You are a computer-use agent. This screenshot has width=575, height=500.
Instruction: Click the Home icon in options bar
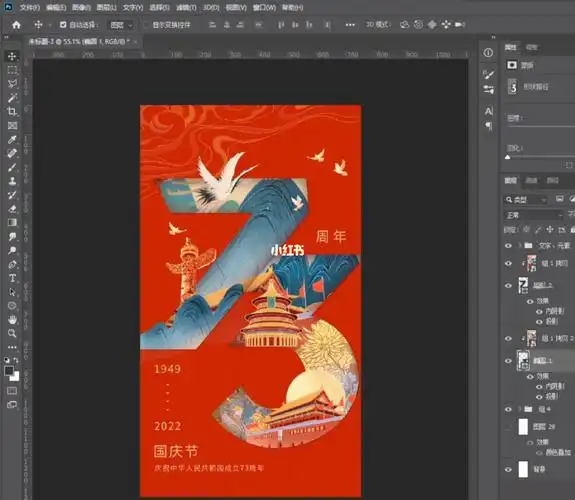[x=16, y=25]
